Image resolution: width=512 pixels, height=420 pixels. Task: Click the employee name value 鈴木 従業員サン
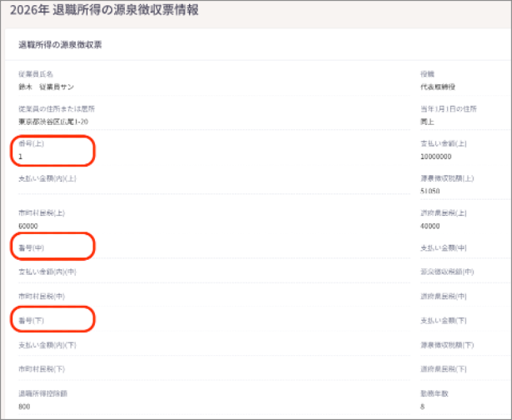(x=46, y=87)
